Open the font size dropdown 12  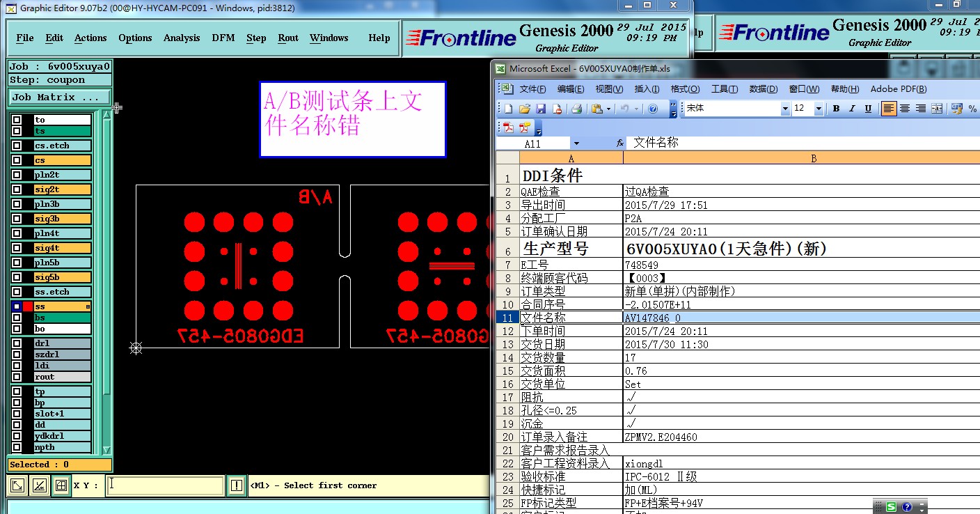point(819,109)
